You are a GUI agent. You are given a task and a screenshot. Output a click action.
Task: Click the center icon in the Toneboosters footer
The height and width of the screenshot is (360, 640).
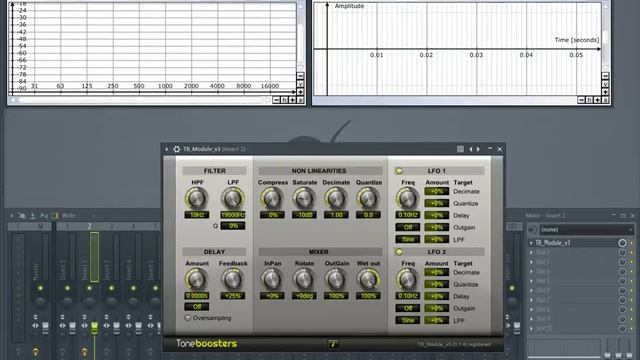[333, 344]
